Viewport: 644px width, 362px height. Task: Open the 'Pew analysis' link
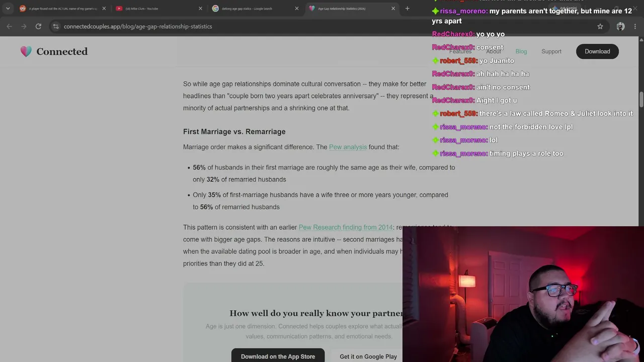click(348, 147)
